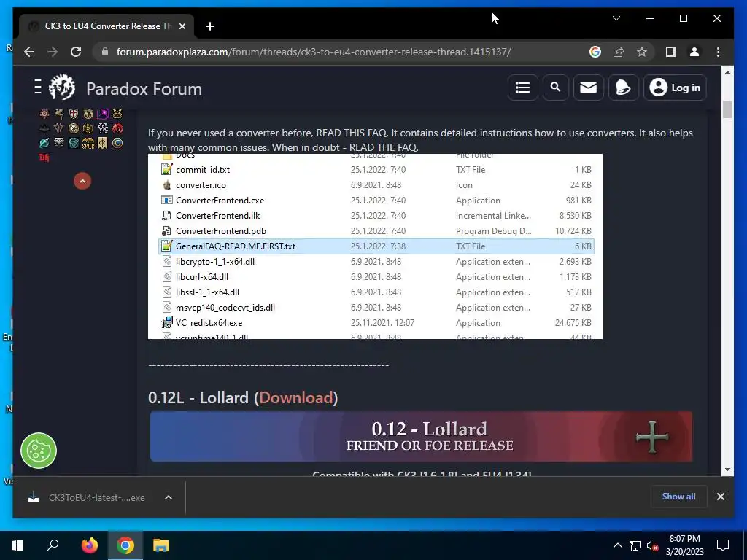Open the forum search magnifier

(x=555, y=87)
